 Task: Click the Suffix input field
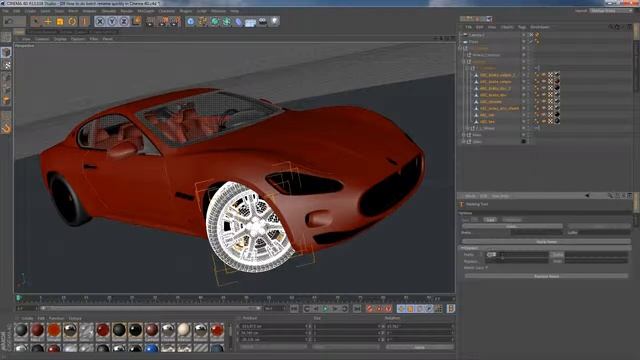coord(605,232)
